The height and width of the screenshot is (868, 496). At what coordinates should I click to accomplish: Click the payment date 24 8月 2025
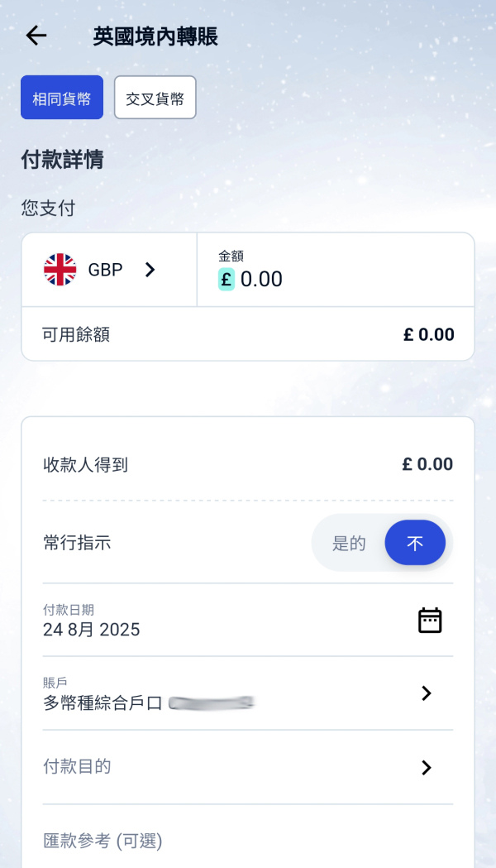(91, 631)
